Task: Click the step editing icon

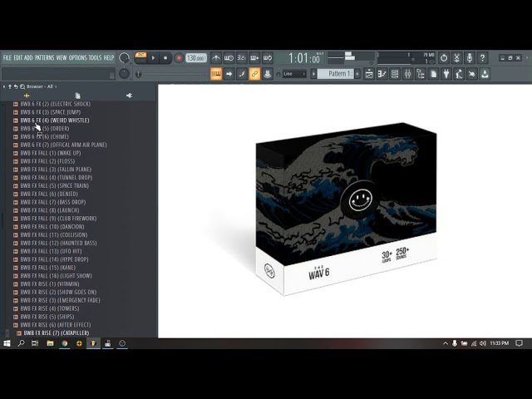Action: click(242, 74)
